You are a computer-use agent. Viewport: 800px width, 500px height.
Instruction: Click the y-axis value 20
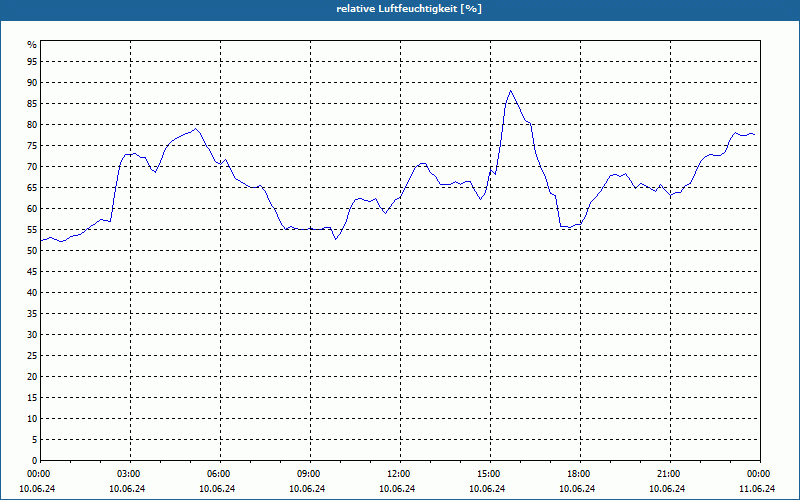click(x=32, y=377)
